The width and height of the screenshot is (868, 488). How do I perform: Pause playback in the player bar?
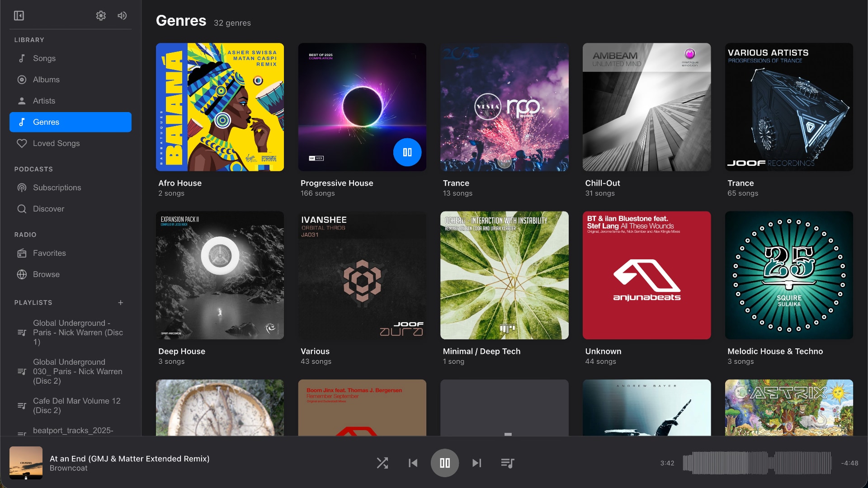(x=445, y=463)
